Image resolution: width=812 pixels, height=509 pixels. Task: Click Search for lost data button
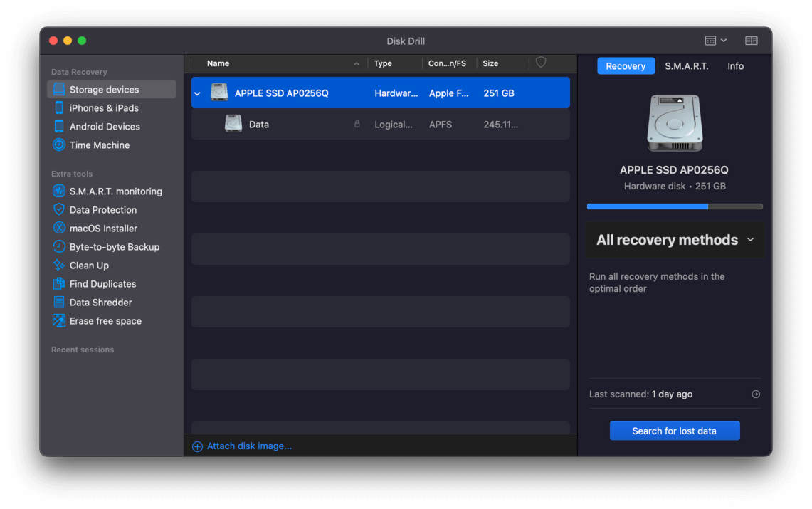675,431
